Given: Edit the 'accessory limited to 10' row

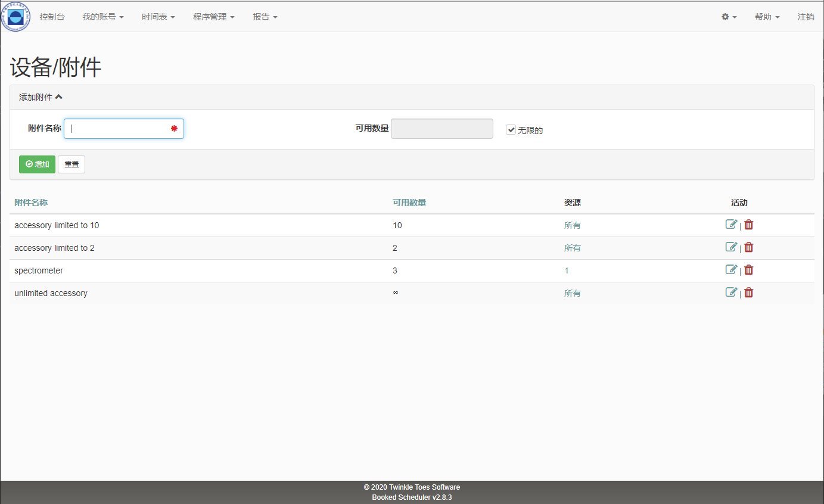Looking at the screenshot, I should click(731, 225).
